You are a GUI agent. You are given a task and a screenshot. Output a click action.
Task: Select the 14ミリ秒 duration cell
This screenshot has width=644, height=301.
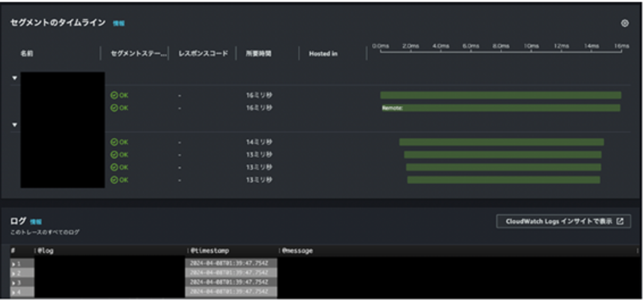pos(258,142)
